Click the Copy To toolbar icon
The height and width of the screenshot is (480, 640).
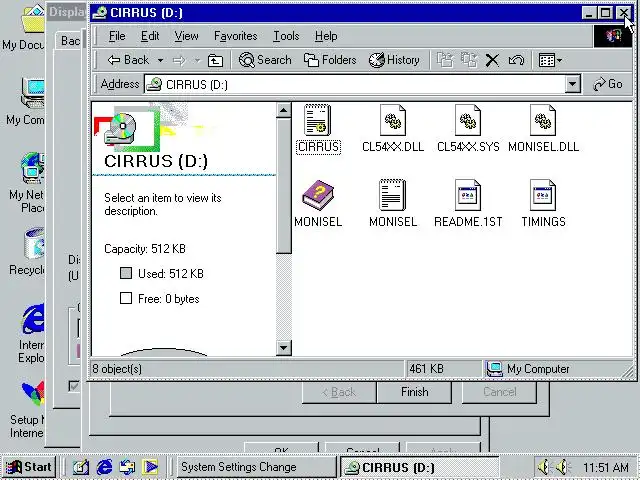(469, 60)
